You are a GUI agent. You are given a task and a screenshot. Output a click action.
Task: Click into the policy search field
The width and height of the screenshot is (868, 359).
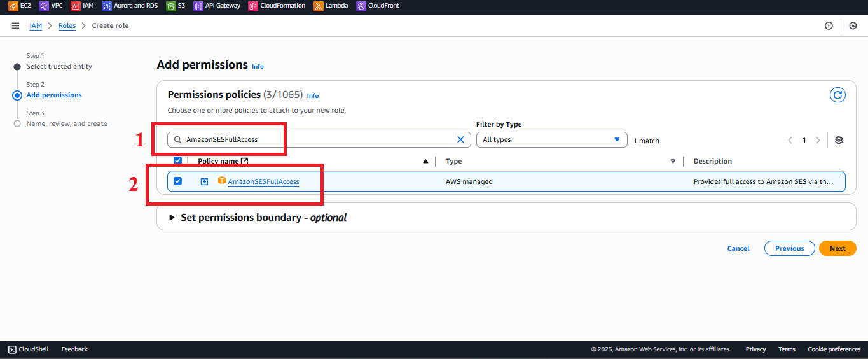coord(319,139)
